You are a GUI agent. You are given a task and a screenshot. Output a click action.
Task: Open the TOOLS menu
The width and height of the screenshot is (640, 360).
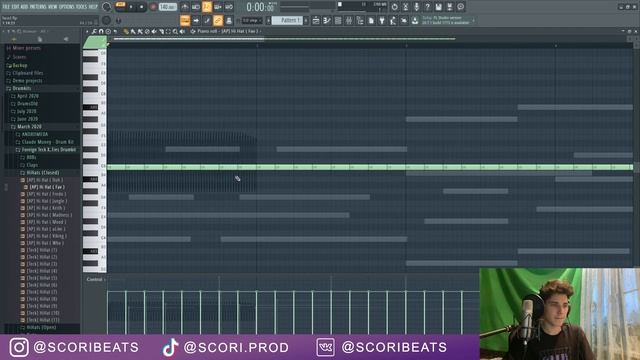[x=82, y=7]
